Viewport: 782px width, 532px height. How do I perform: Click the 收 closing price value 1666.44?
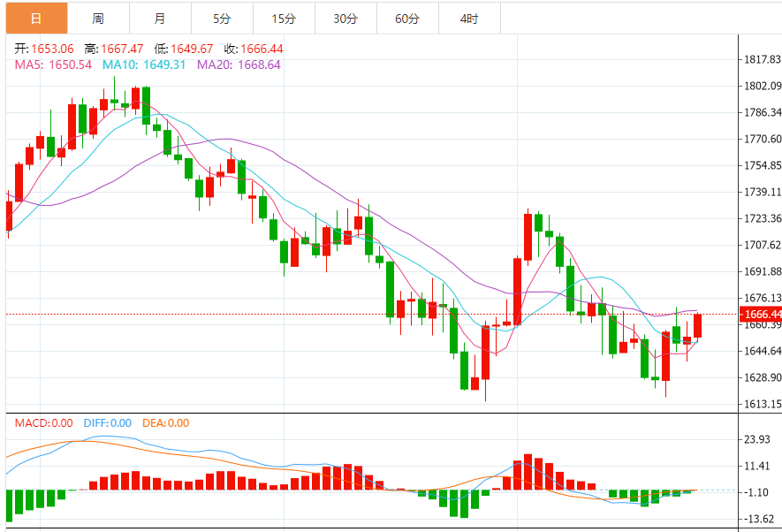(262, 49)
